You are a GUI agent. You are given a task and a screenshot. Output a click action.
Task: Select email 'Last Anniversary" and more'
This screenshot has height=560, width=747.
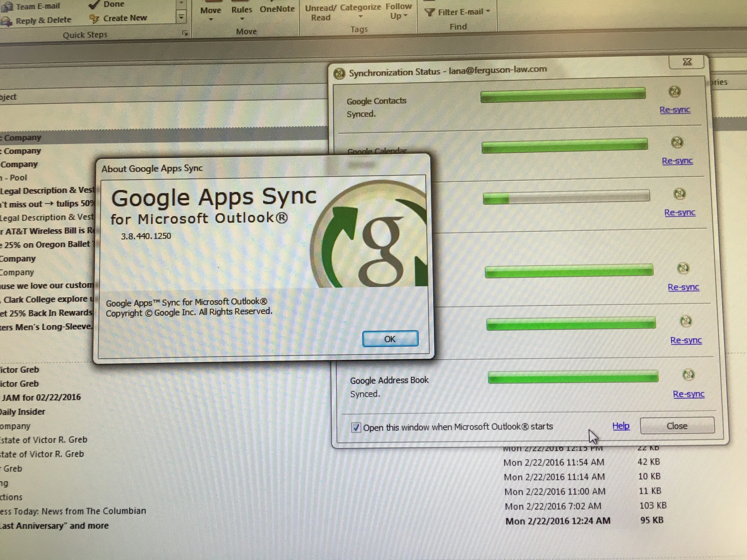pos(54,526)
